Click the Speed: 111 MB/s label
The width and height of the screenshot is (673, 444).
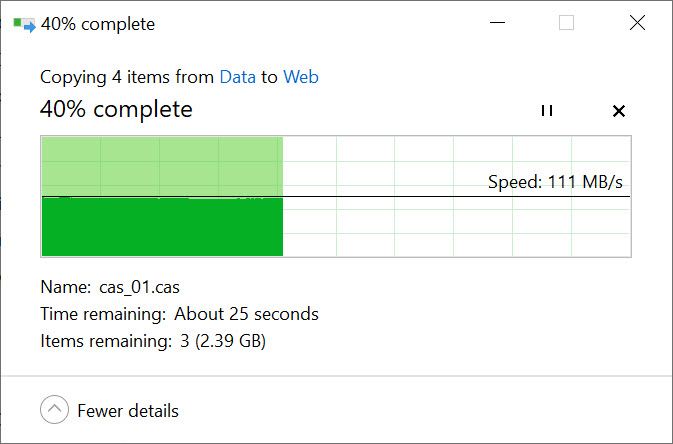coord(561,182)
